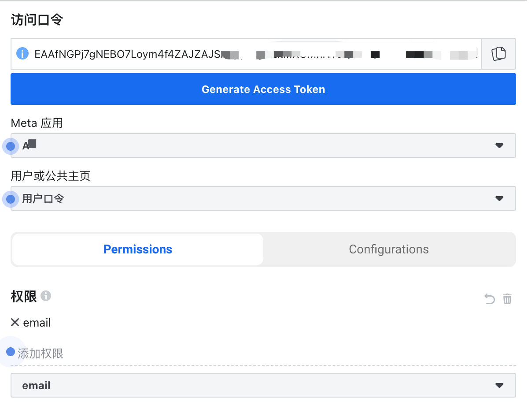The image size is (532, 409).
Task: Clear all permissions with the trash icon
Action: click(x=507, y=299)
